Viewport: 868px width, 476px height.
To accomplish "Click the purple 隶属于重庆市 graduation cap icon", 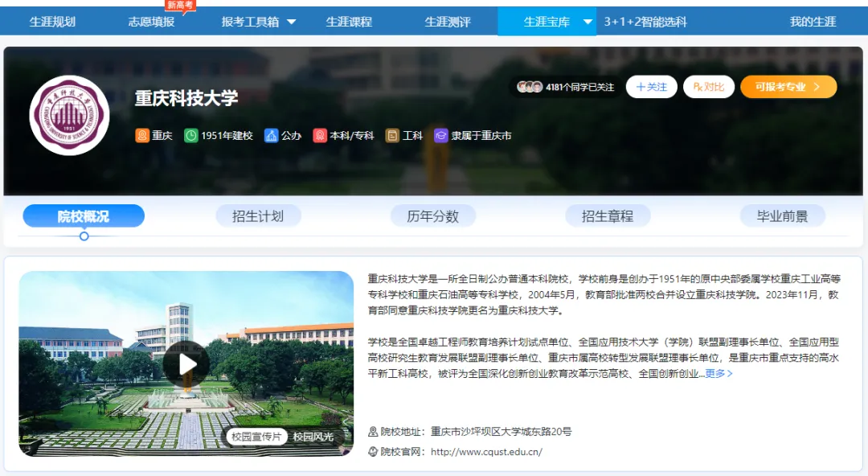I will (440, 136).
